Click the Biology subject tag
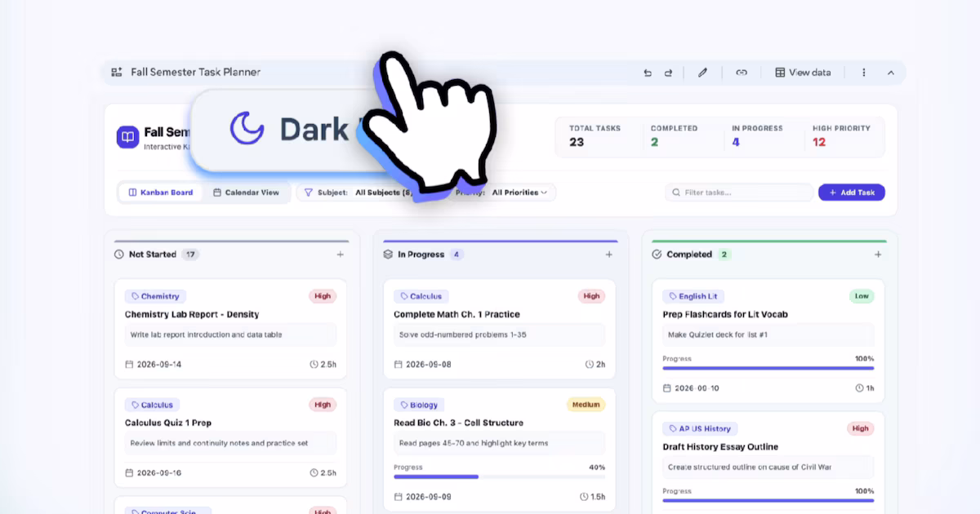Screen dimensions: 980x514 (419, 405)
